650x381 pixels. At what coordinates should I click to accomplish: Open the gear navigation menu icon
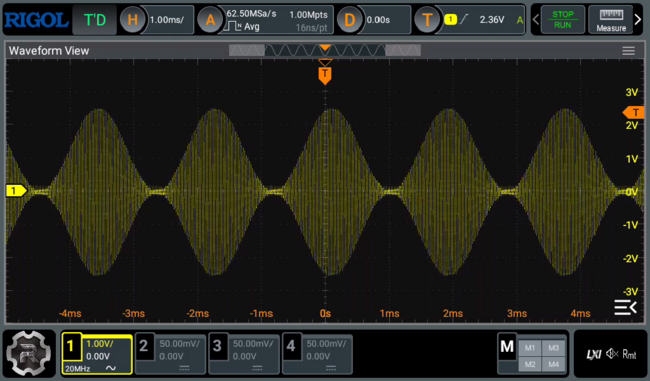click(x=29, y=354)
